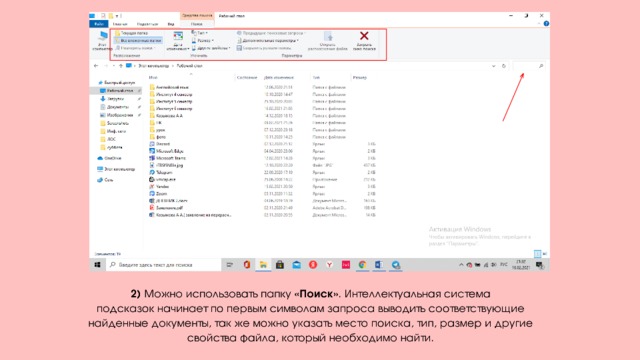Open Дополнительные параметры dropdown
This screenshot has width=640, height=360.
point(268,40)
